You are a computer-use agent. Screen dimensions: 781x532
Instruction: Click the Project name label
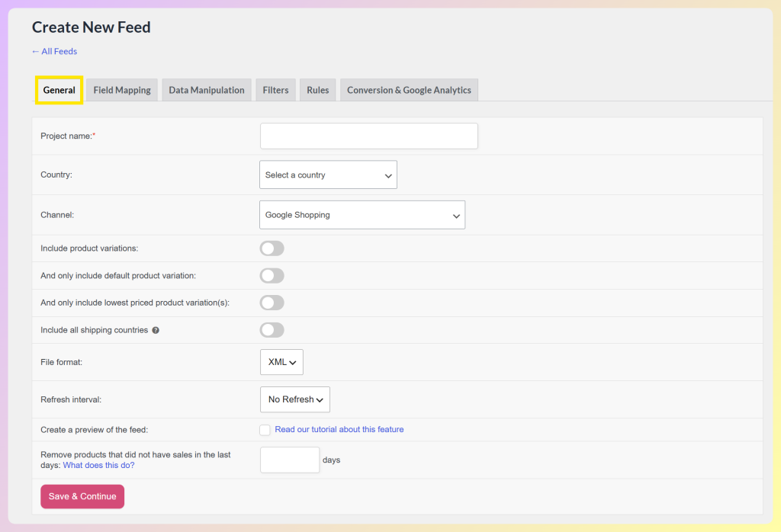point(68,136)
